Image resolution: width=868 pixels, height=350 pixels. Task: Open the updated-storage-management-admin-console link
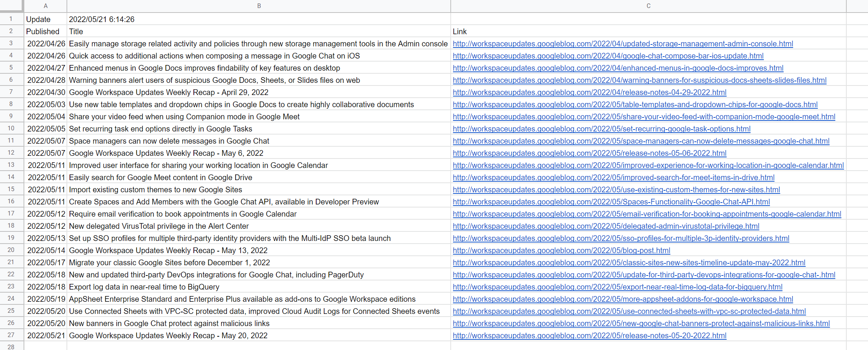623,44
